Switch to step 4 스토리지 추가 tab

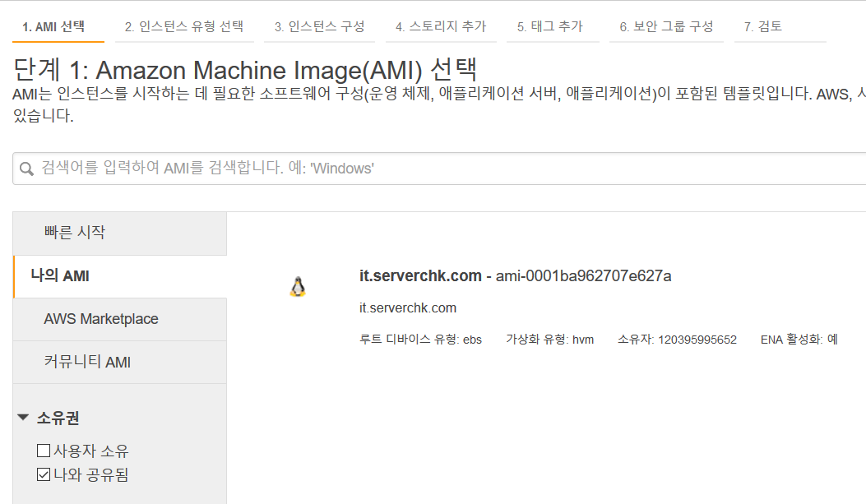coord(441,26)
